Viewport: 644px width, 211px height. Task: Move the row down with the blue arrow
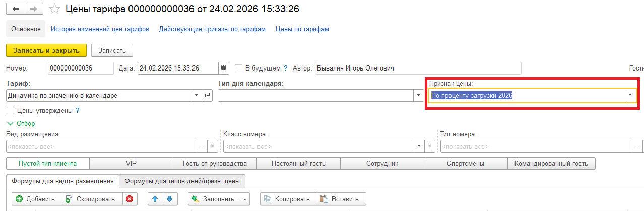(170, 199)
